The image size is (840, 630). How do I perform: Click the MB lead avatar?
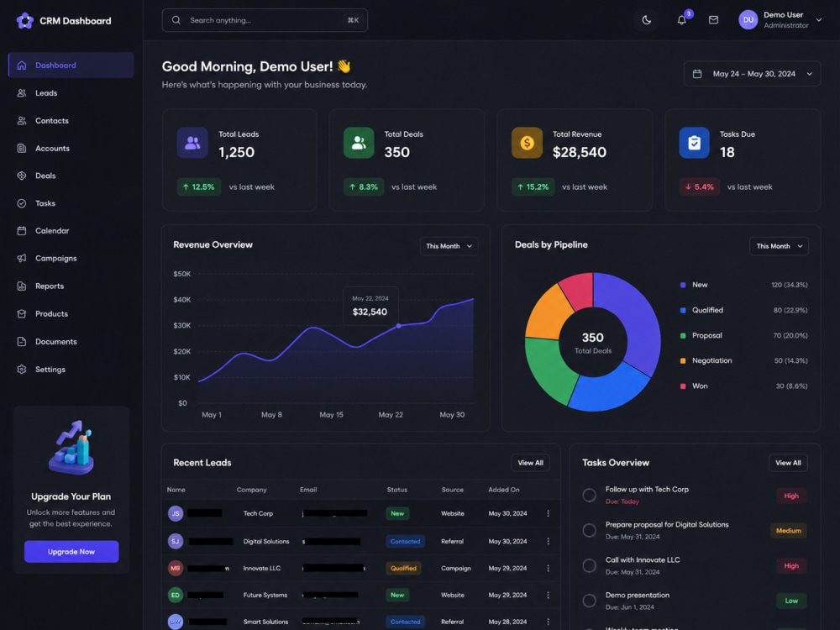coord(176,568)
